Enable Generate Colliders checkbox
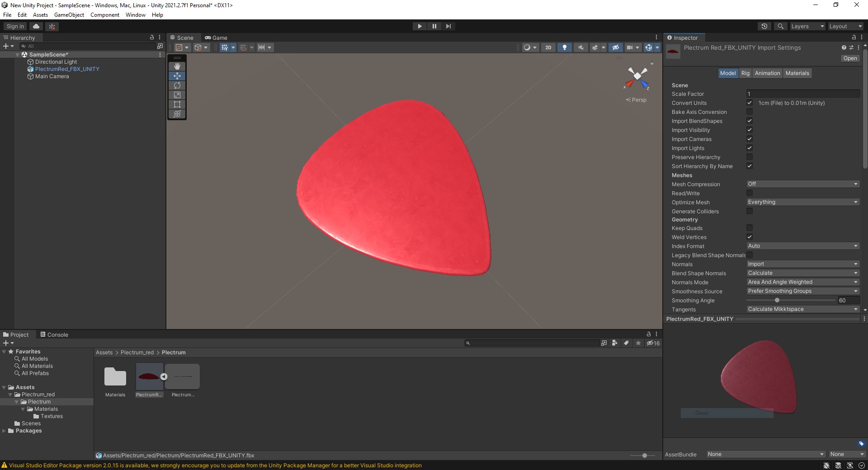The height and width of the screenshot is (470, 868). (x=750, y=211)
